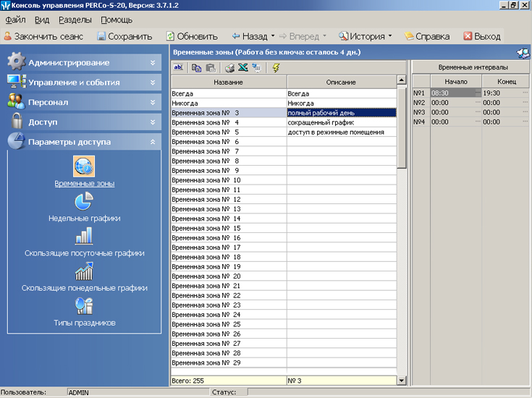The height and width of the screenshot is (398, 532).
Task: Click scrollbar down arrow of zones list
Action: [x=402, y=381]
